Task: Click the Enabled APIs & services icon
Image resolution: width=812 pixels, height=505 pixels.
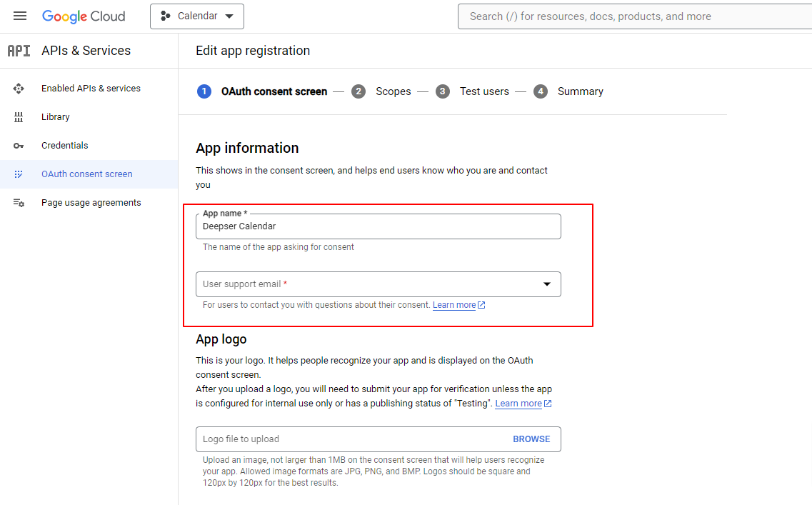Action: pyautogui.click(x=19, y=89)
